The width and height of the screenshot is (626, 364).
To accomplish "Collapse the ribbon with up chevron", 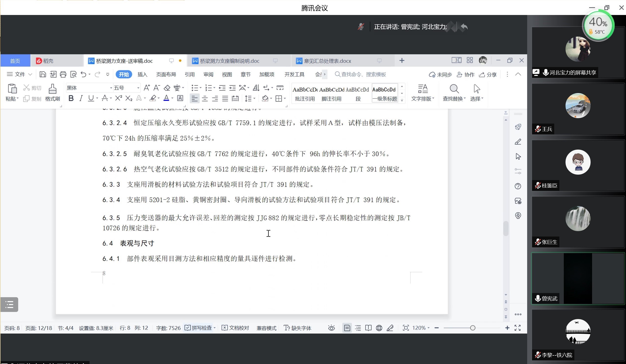I will pos(518,74).
